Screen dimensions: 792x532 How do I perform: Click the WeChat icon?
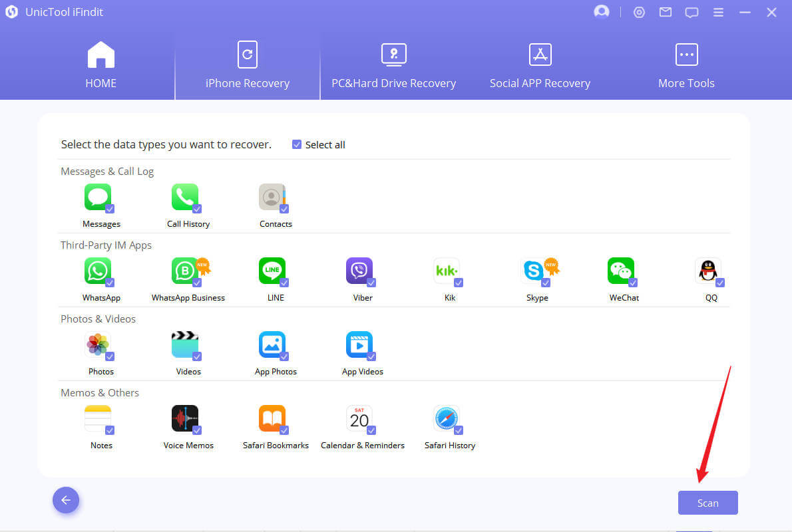tap(620, 271)
